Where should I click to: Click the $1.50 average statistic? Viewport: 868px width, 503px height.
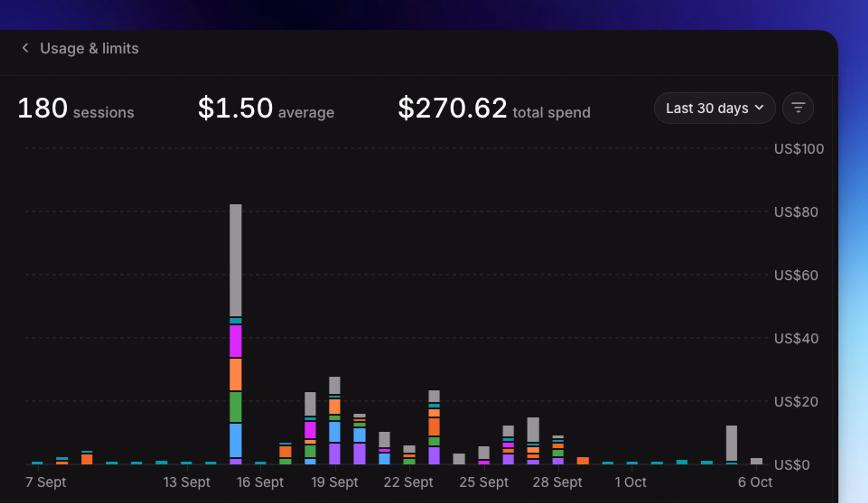(266, 108)
